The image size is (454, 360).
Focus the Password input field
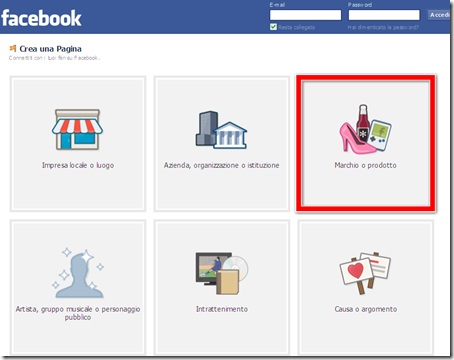pyautogui.click(x=384, y=15)
